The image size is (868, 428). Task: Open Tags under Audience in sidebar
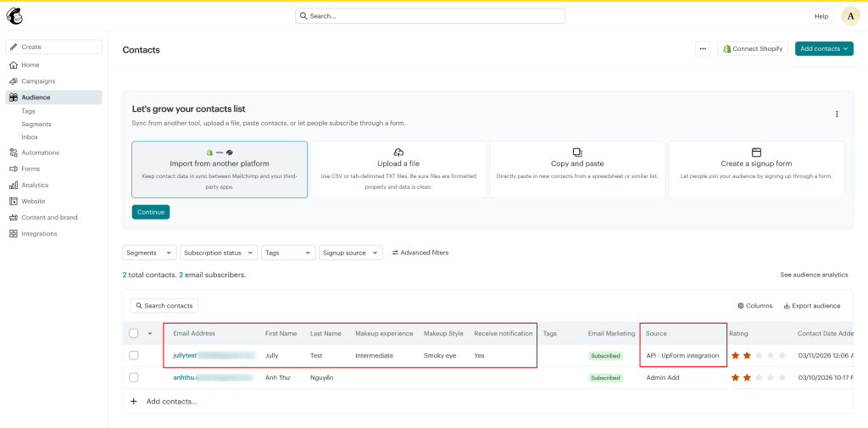[x=28, y=111]
